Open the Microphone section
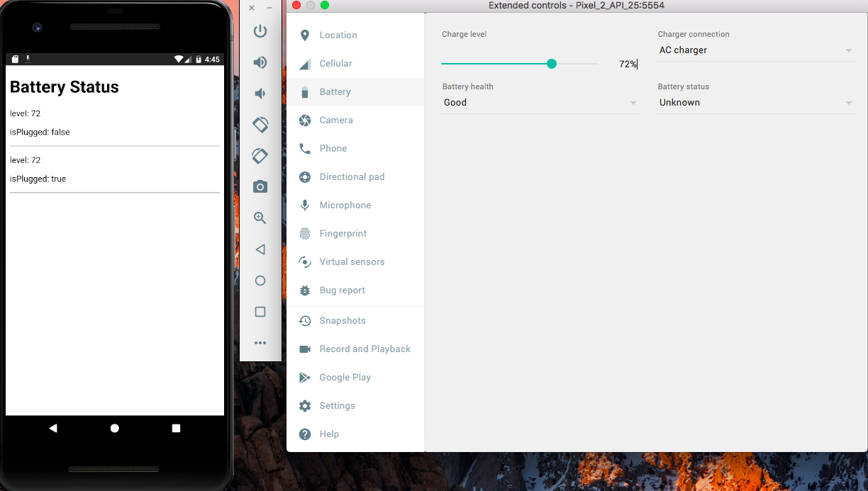Viewport: 868px width, 491px height. tap(355, 205)
